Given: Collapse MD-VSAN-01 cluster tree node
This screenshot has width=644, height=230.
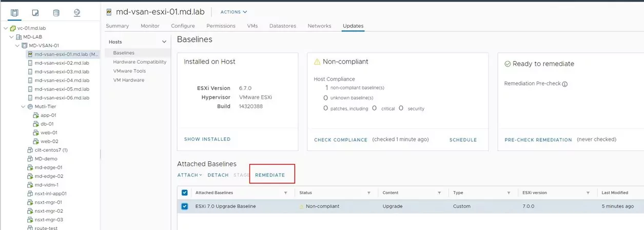Looking at the screenshot, I should click(x=17, y=46).
